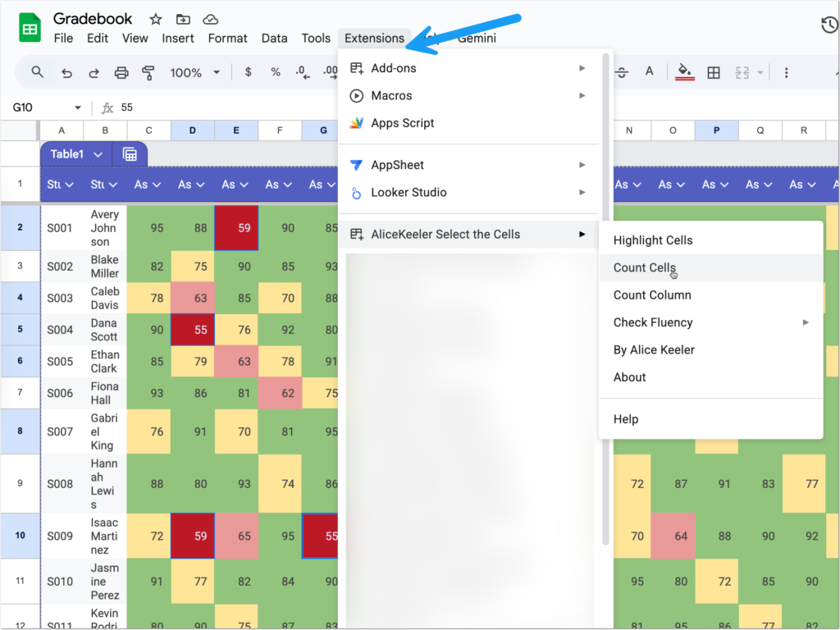The width and height of the screenshot is (840, 630).
Task: Expand the Table1 name dropdown
Action: [98, 154]
